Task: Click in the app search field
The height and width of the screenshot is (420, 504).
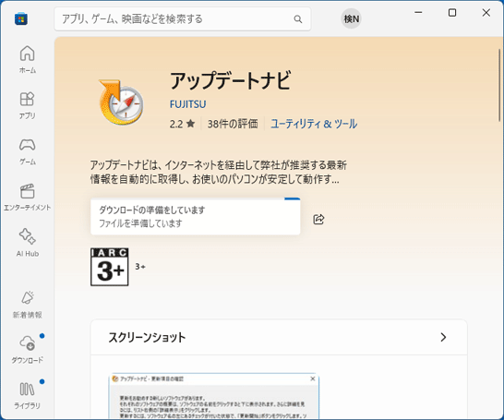Action: (183, 19)
